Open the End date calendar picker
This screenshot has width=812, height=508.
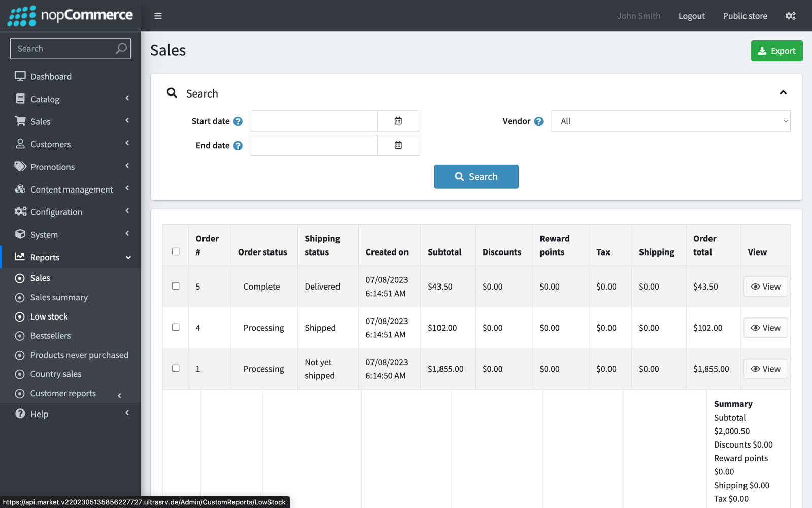398,145
